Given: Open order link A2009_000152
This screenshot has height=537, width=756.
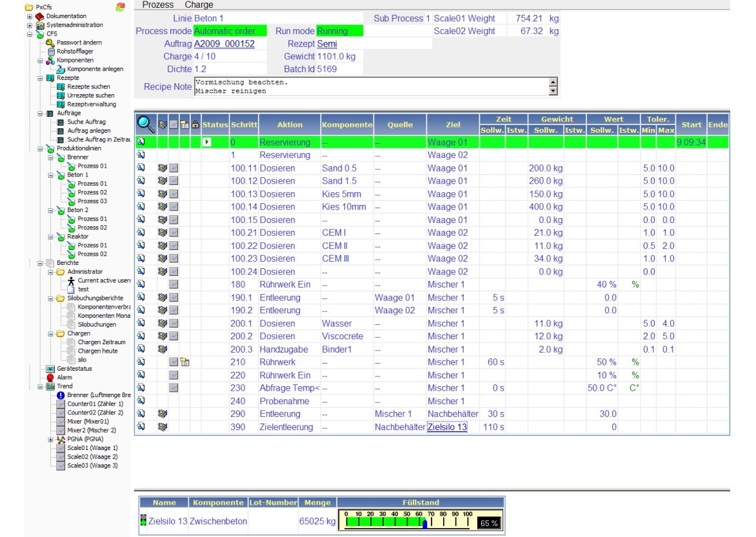Looking at the screenshot, I should pyautogui.click(x=224, y=44).
